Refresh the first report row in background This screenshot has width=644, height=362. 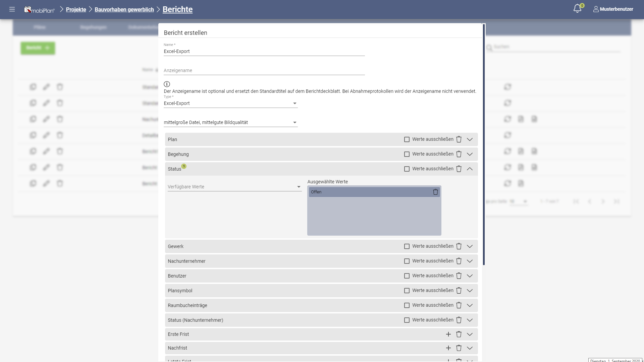(507, 87)
